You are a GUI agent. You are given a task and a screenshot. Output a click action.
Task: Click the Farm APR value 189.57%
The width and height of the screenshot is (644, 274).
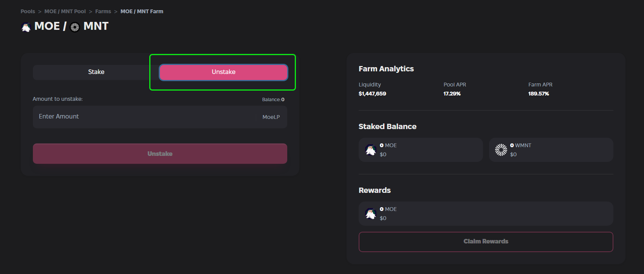539,94
